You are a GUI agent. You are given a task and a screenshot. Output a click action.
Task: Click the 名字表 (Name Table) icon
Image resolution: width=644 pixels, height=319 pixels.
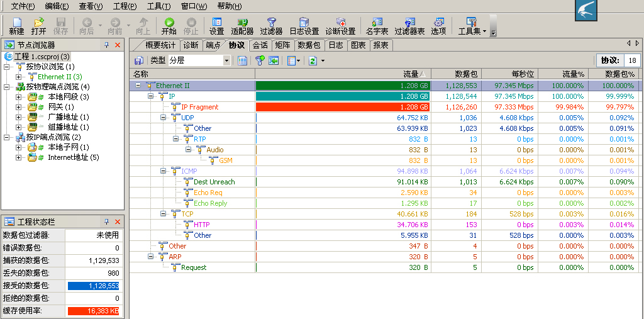tap(377, 25)
